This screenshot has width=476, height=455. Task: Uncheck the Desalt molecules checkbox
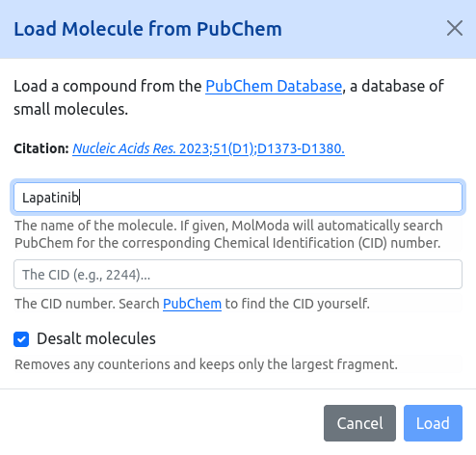click(x=21, y=339)
